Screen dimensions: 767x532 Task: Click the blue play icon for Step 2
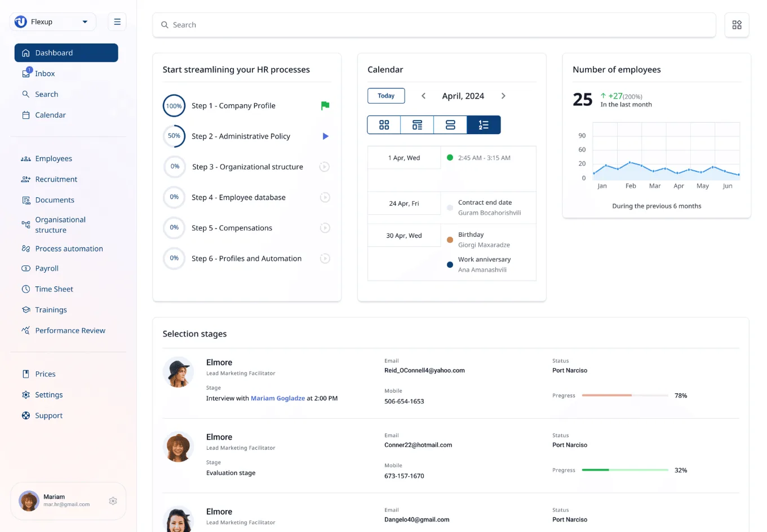tap(325, 136)
